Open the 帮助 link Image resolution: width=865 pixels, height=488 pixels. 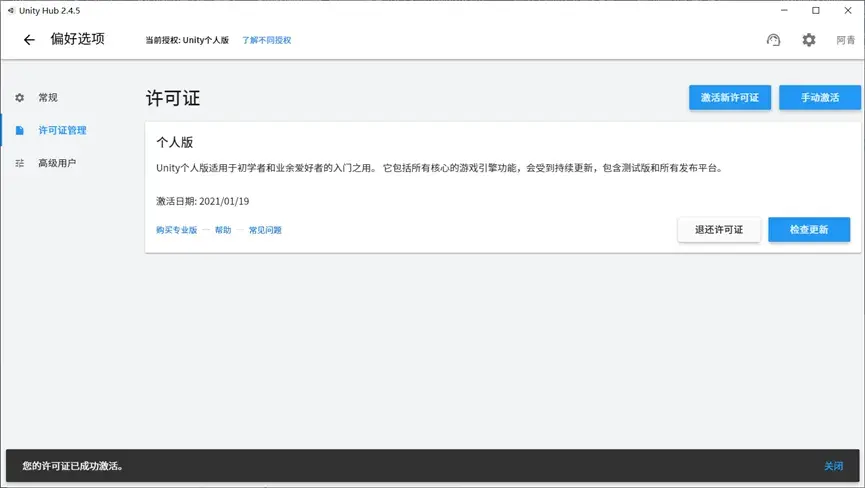(223, 230)
